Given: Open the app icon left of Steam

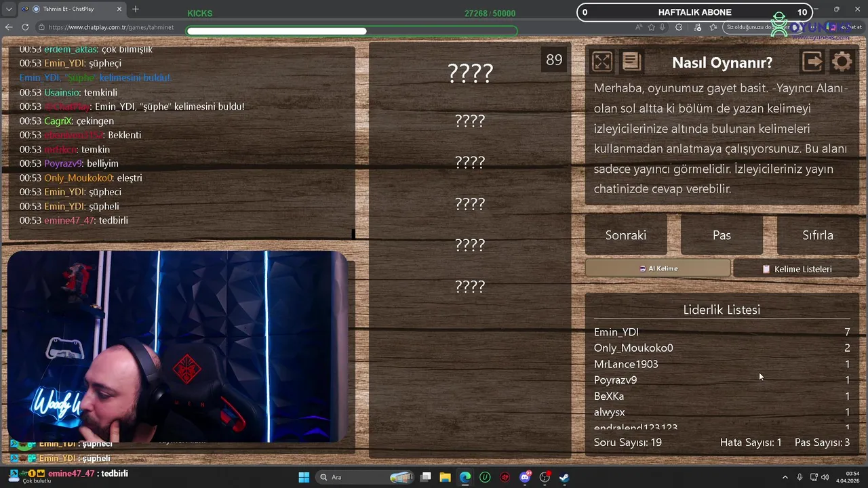Looking at the screenshot, I should [545, 477].
